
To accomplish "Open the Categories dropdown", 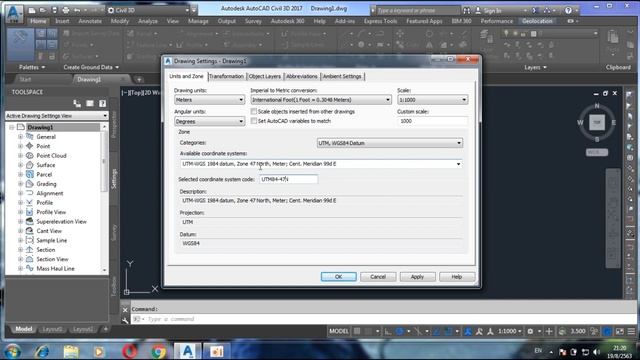I will [390, 143].
